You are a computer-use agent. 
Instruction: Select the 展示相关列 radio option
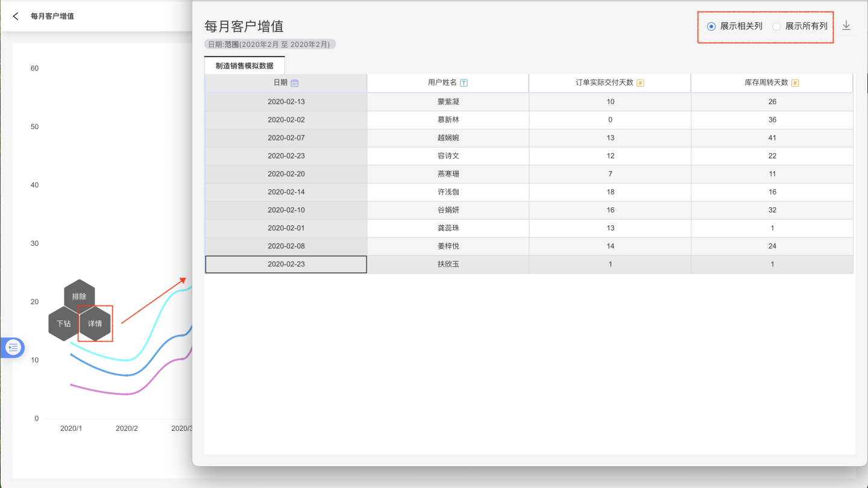[711, 27]
